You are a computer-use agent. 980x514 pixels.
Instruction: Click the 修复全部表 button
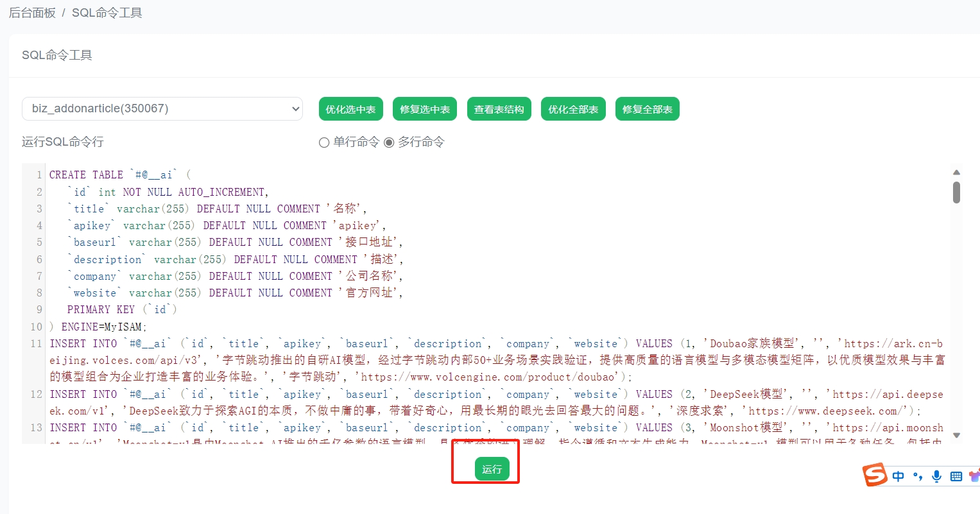(x=648, y=109)
